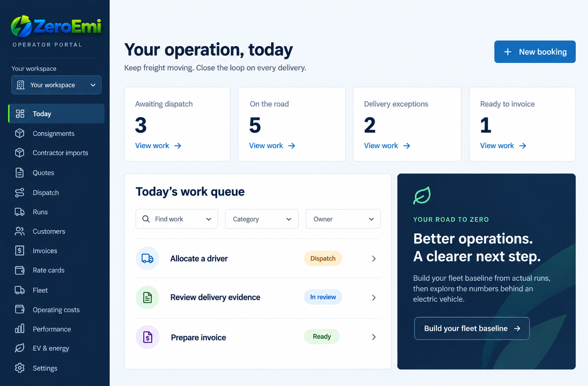Click arrow icon next to Awaiting dispatch View work

pos(178,146)
